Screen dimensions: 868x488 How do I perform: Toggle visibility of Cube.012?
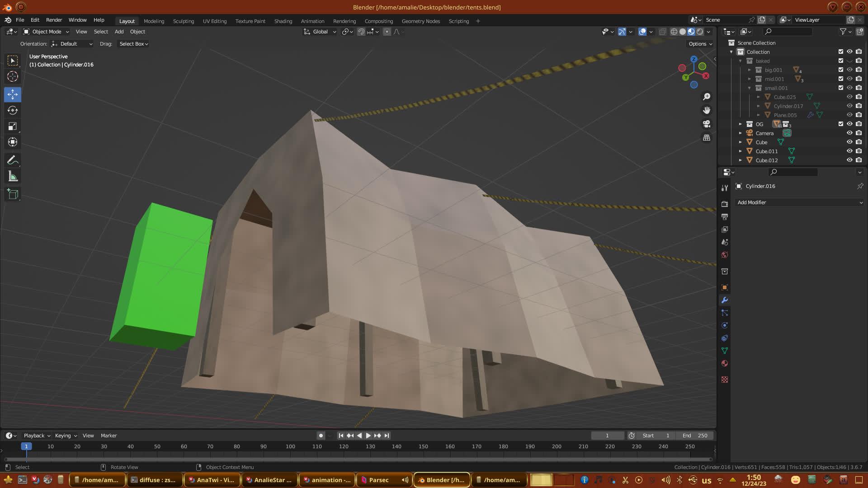(x=849, y=160)
